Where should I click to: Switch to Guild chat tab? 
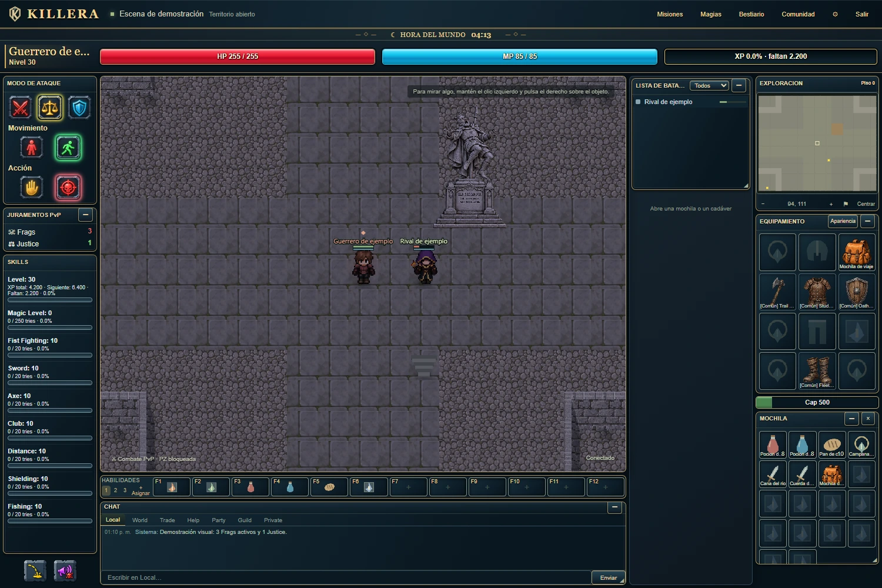[x=245, y=520]
